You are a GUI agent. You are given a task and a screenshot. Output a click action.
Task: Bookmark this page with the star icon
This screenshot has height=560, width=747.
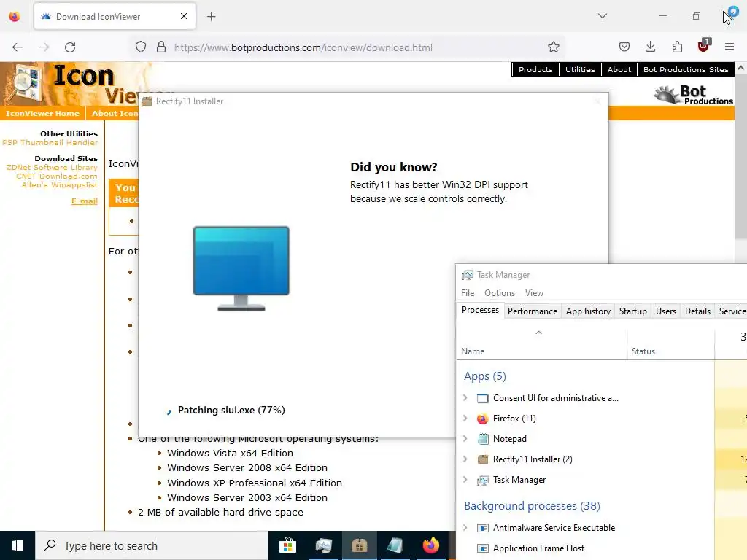[553, 47]
